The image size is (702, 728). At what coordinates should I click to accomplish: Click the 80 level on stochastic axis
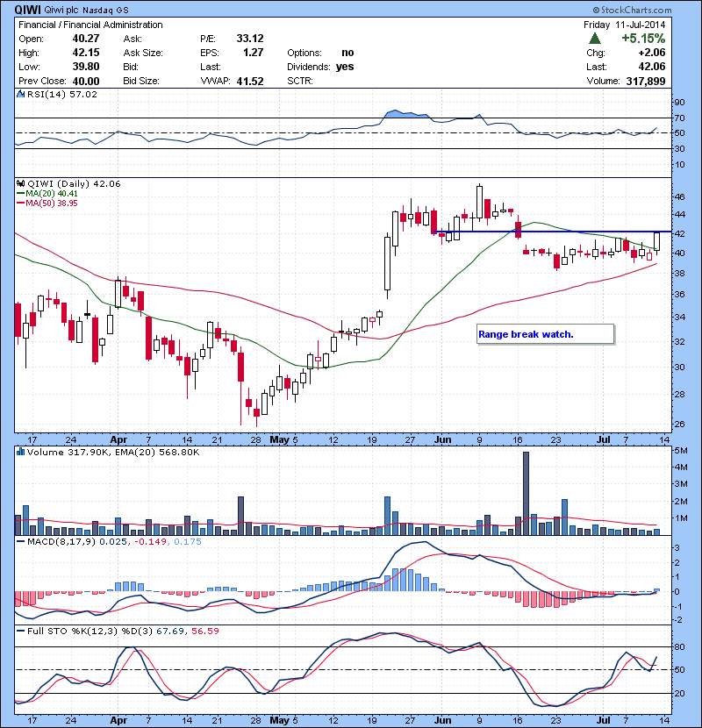click(679, 646)
